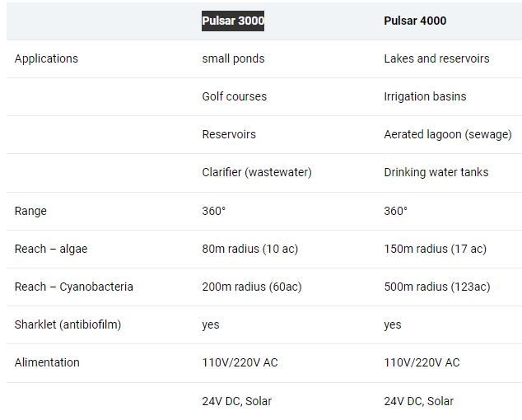Click the Pulsar 4000 column header
This screenshot has width=522, height=420.
pos(415,21)
